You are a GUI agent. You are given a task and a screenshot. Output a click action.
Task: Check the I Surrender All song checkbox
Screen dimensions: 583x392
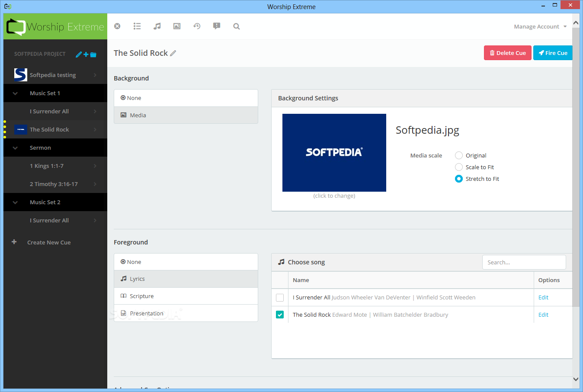[x=280, y=298]
